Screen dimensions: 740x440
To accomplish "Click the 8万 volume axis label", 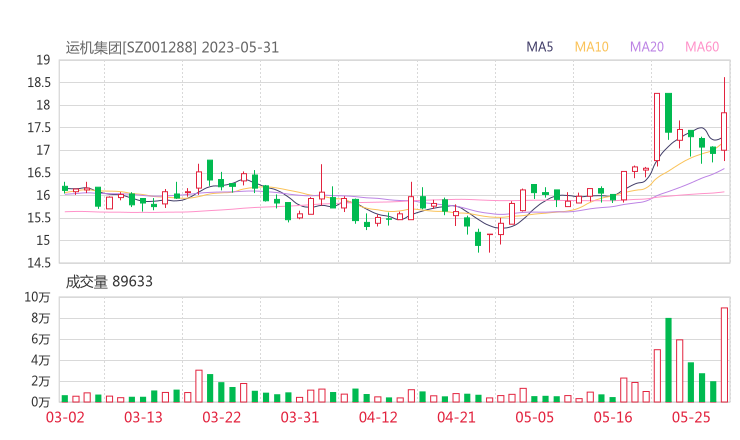I will tap(41, 318).
